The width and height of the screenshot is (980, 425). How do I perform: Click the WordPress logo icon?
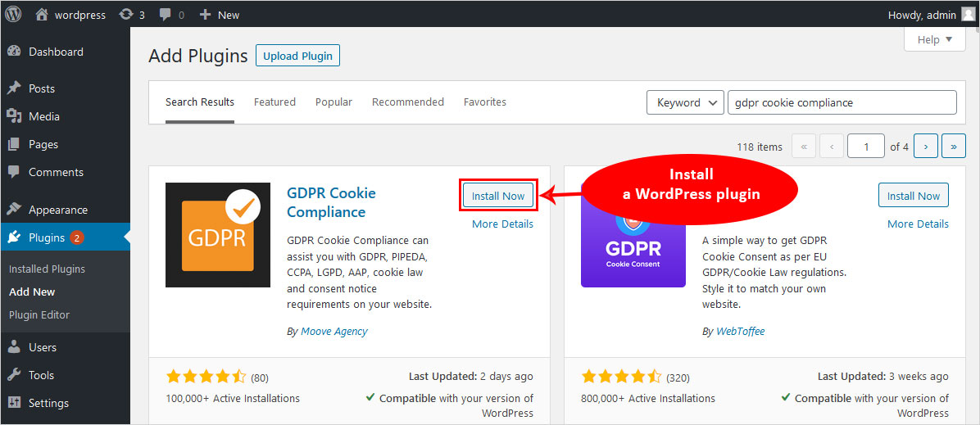[14, 15]
